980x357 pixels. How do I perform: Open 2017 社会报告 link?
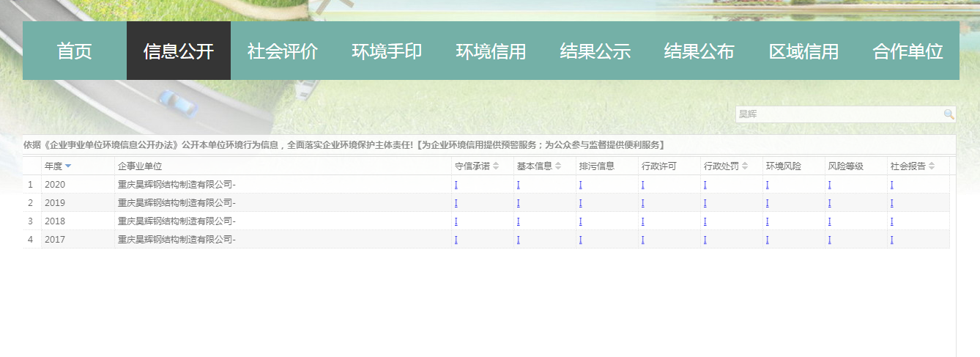(x=892, y=240)
